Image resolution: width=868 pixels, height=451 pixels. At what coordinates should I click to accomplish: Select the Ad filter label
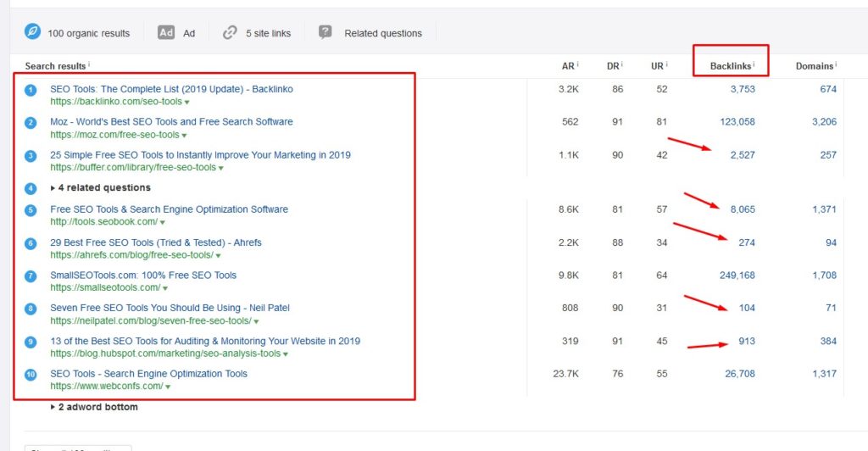[x=189, y=33]
